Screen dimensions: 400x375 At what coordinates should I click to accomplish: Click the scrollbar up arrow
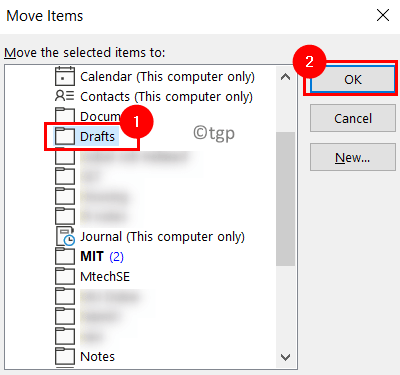point(285,77)
